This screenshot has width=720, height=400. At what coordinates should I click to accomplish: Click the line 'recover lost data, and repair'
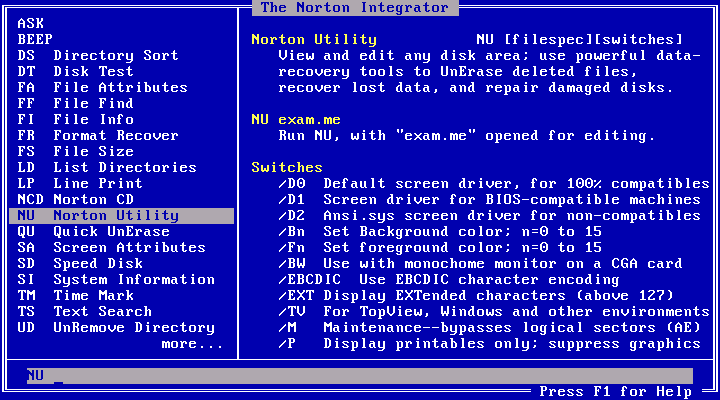click(x=476, y=88)
